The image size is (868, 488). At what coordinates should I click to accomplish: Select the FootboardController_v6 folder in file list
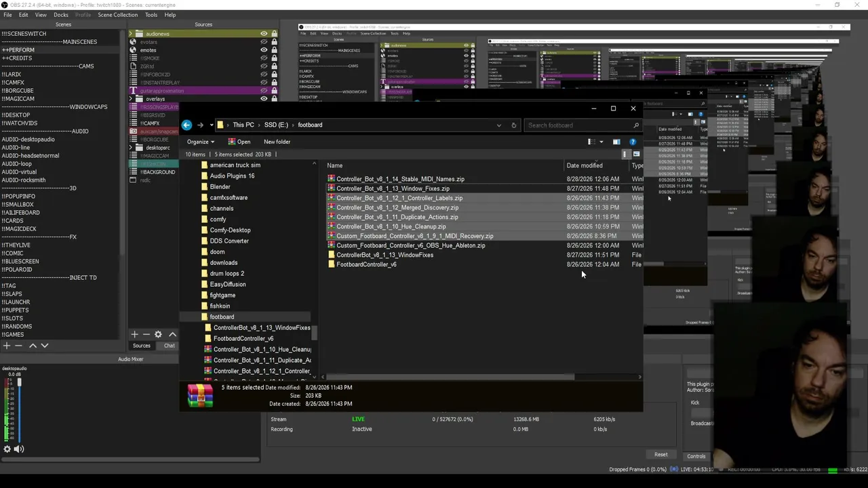(366, 264)
